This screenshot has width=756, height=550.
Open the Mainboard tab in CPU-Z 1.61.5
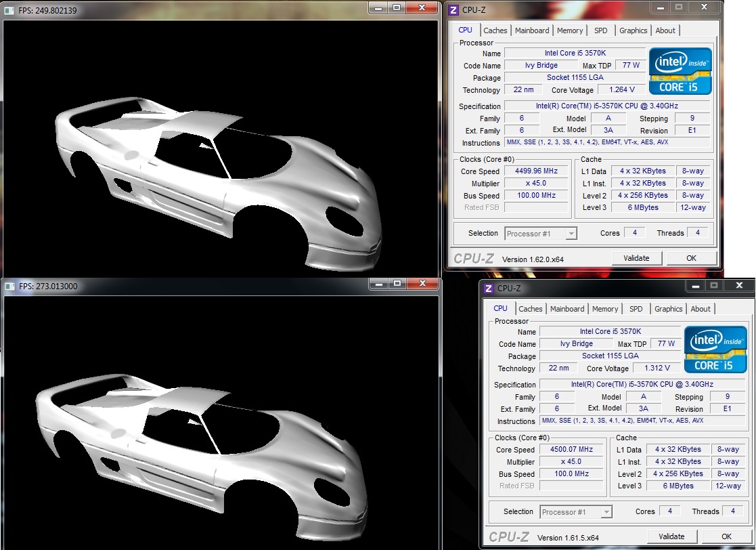(x=567, y=309)
